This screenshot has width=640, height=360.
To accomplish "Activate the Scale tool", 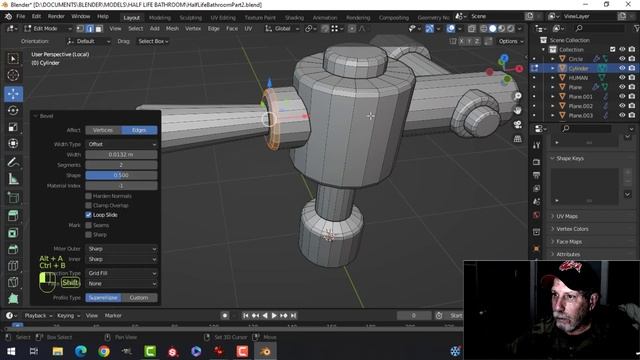I will [x=13, y=127].
